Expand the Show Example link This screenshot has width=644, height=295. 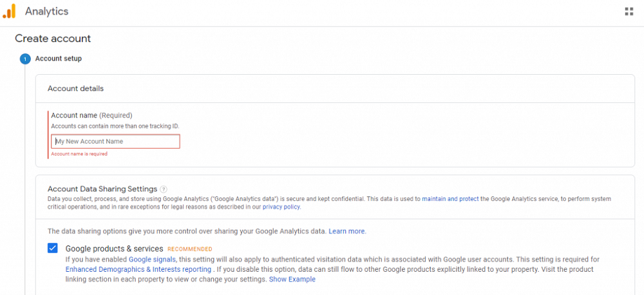click(292, 280)
